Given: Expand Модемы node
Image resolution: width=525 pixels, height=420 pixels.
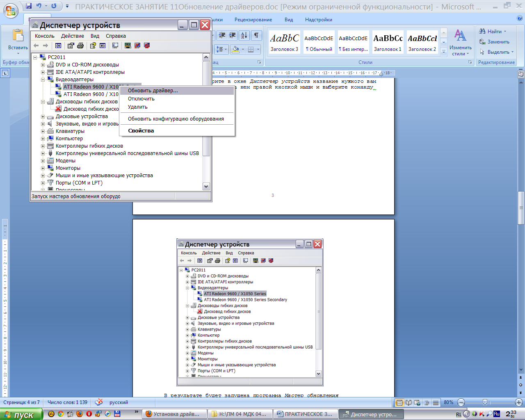Looking at the screenshot, I should [43, 161].
